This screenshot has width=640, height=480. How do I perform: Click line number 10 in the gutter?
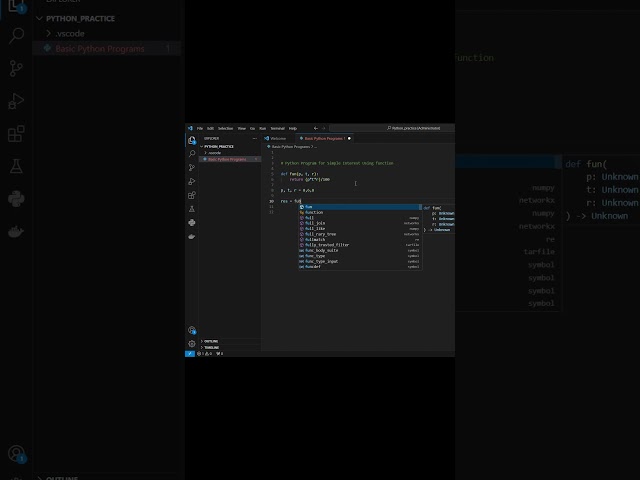271,201
